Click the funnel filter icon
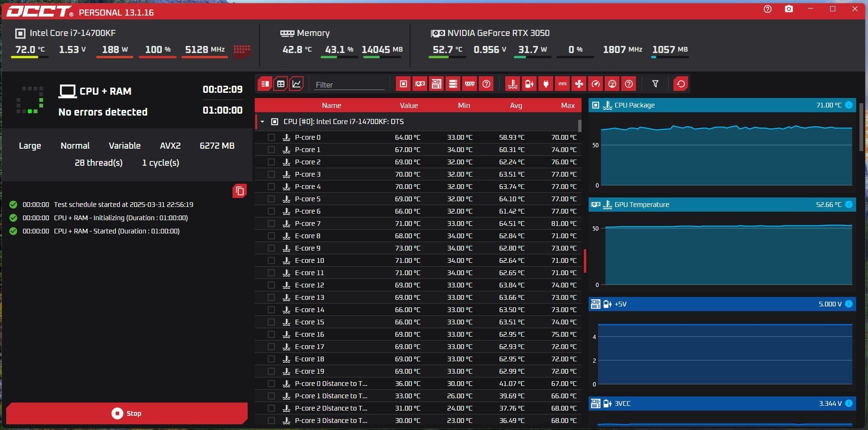 655,84
